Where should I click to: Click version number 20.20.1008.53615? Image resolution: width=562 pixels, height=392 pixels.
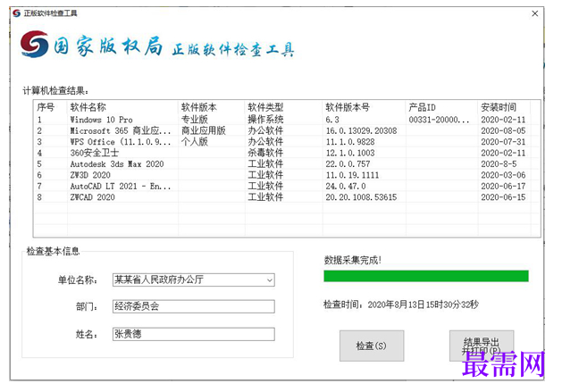(x=361, y=197)
